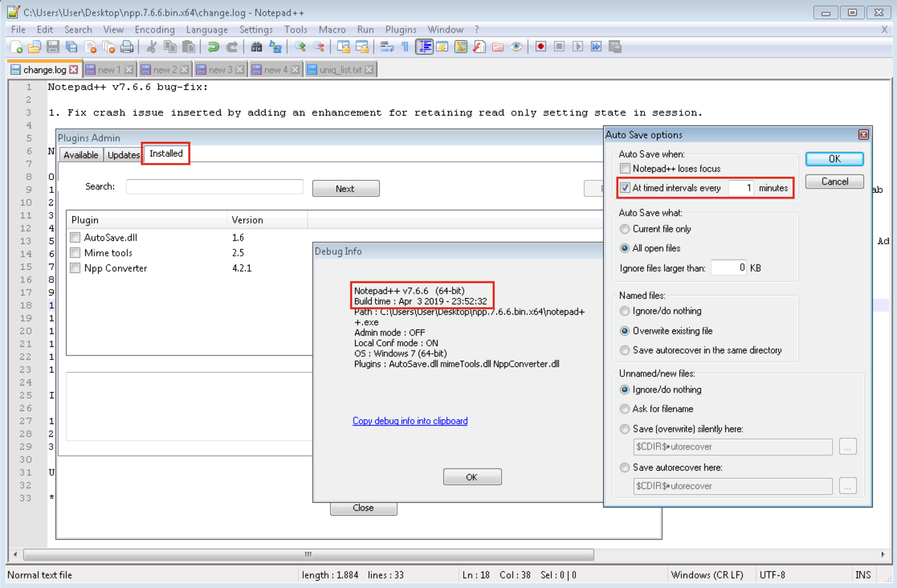
Task: Choose 'Ask for filename' radio button
Action: [625, 409]
